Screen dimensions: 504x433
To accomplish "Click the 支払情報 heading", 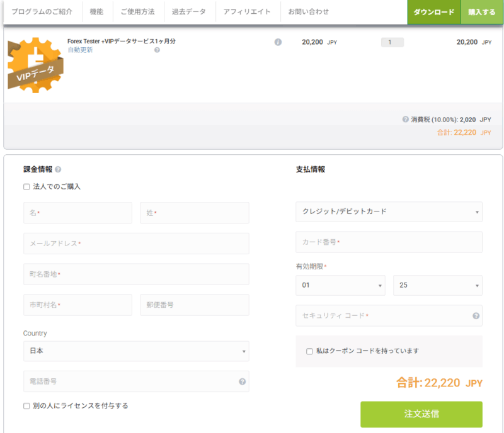I will (311, 169).
